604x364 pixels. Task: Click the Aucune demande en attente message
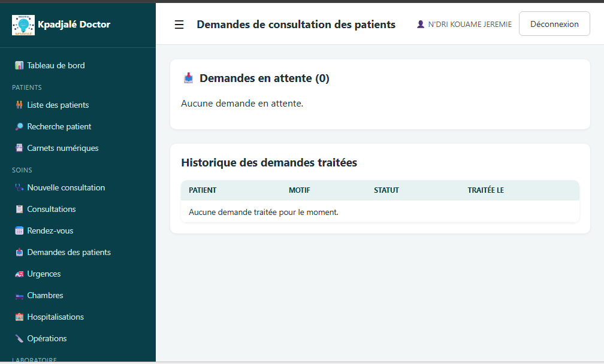(x=242, y=104)
